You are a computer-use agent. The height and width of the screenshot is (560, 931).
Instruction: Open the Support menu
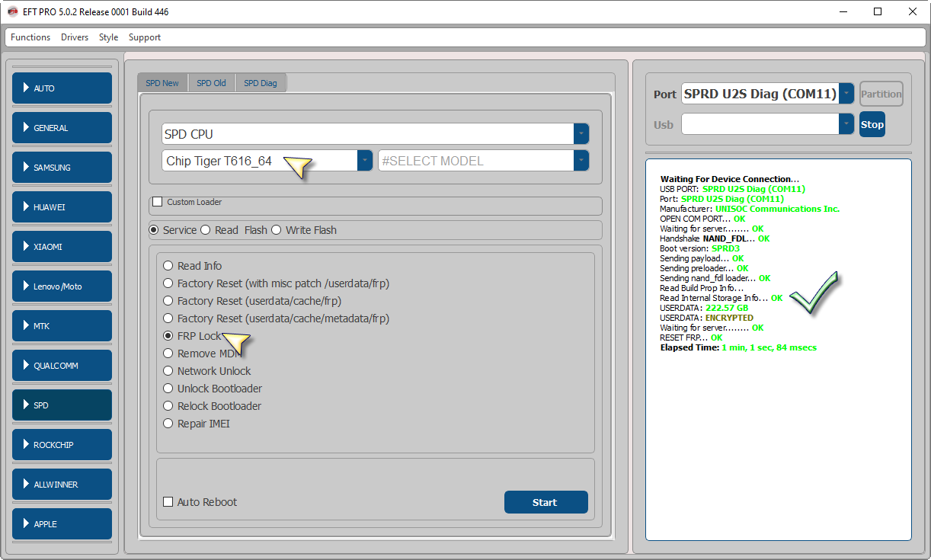145,37
